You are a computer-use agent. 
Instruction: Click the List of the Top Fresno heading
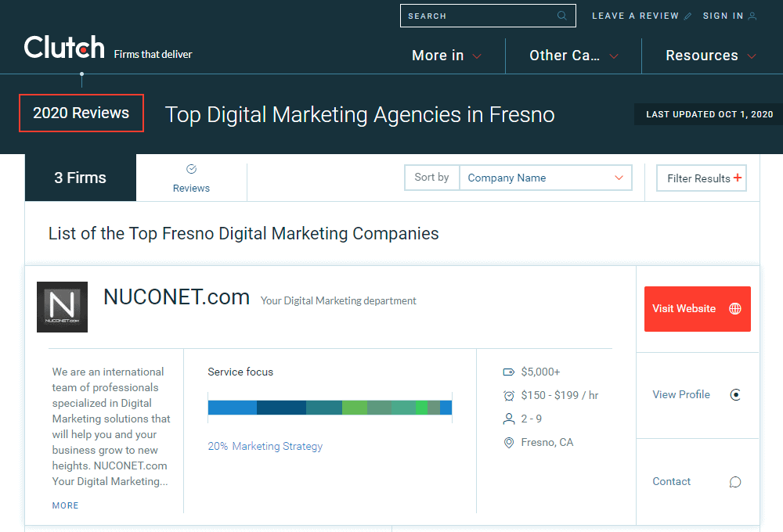point(244,234)
